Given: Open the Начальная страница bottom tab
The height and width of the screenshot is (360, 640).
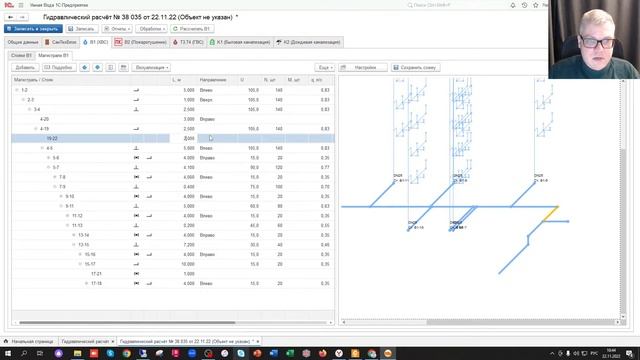Looking at the screenshot, I should [29, 341].
